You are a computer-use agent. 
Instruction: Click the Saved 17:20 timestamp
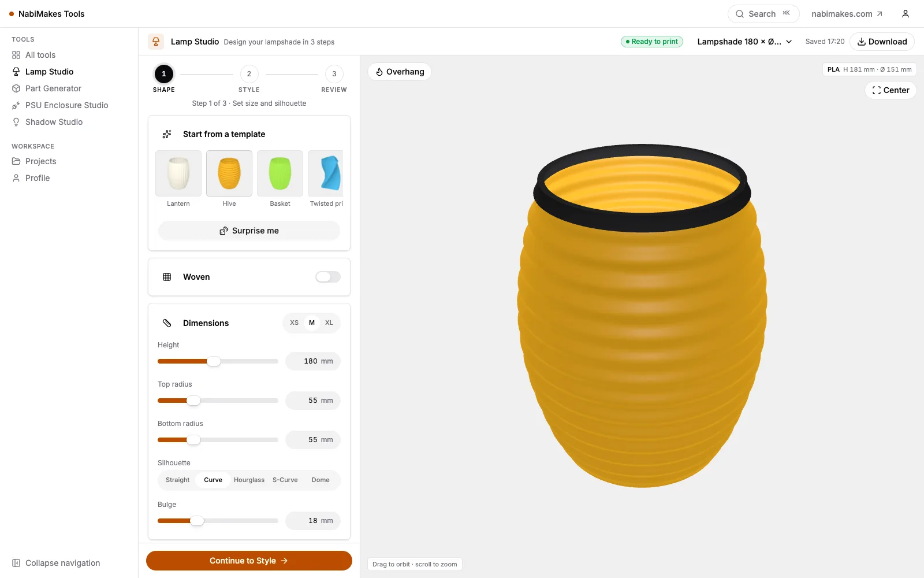click(825, 42)
